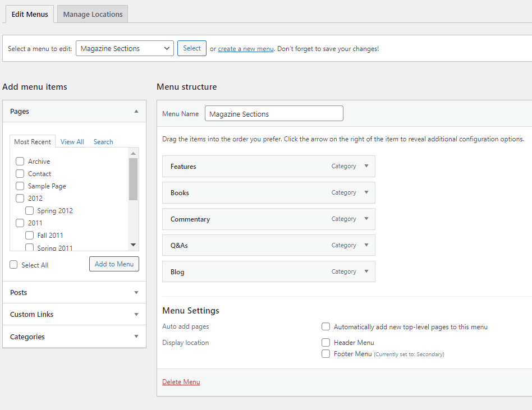This screenshot has height=410, width=532.
Task: Click into the Menu Name field
Action: tap(274, 114)
